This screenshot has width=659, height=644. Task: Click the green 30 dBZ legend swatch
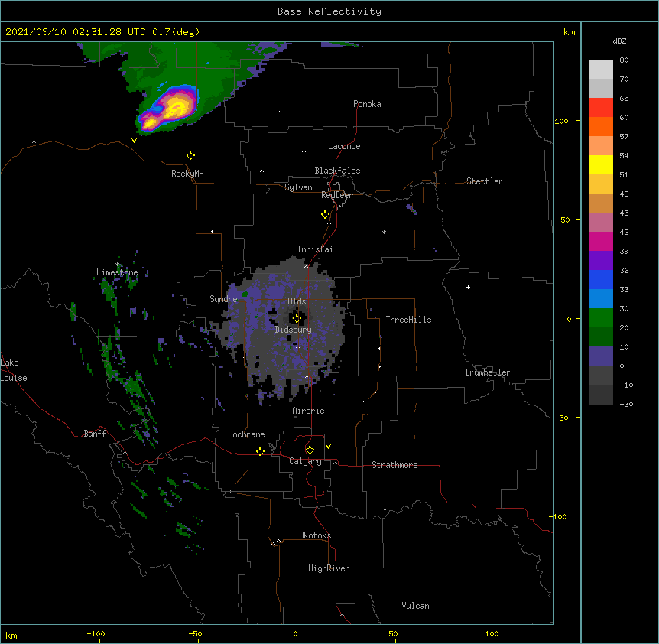601,318
